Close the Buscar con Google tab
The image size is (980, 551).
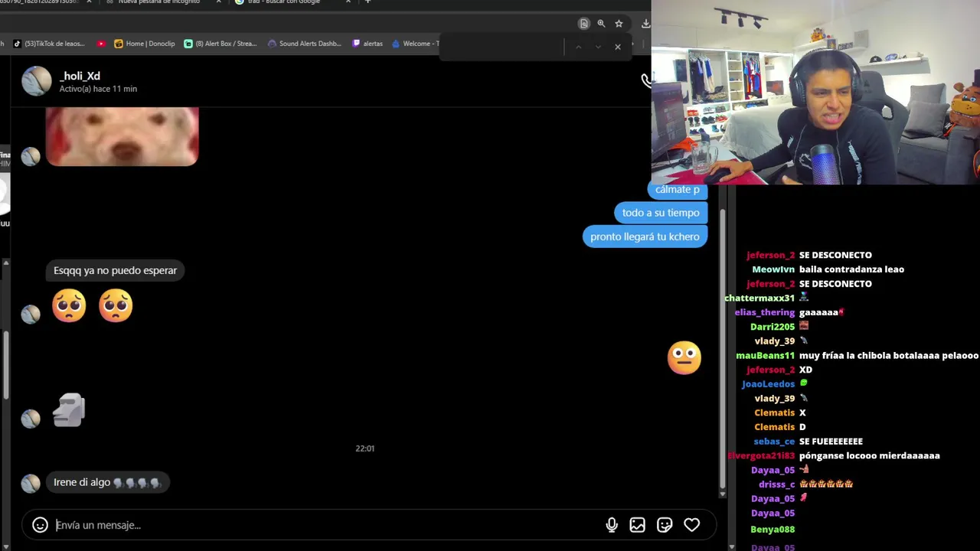click(x=348, y=2)
